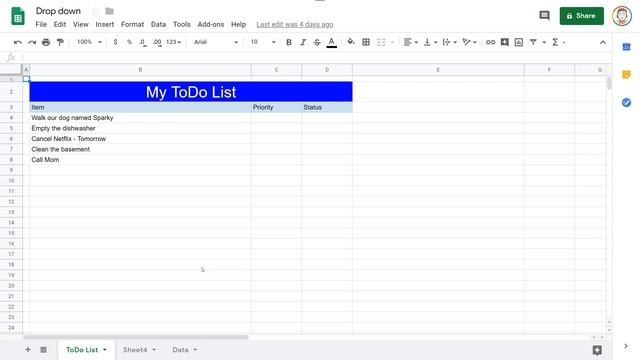Open Tasks side panel

coord(626,102)
